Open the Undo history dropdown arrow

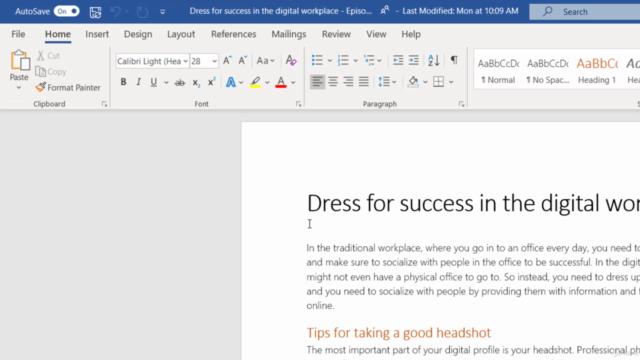(x=127, y=12)
